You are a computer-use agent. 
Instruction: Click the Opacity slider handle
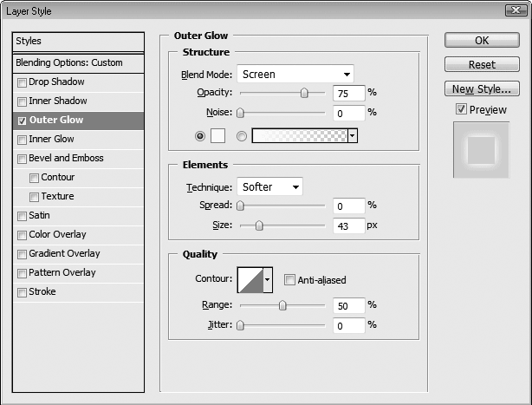[x=304, y=93]
